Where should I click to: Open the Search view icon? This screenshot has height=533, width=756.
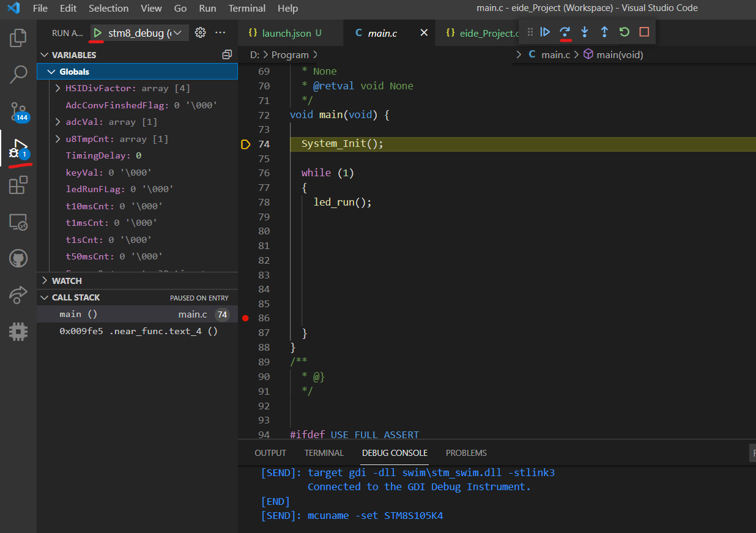point(18,75)
